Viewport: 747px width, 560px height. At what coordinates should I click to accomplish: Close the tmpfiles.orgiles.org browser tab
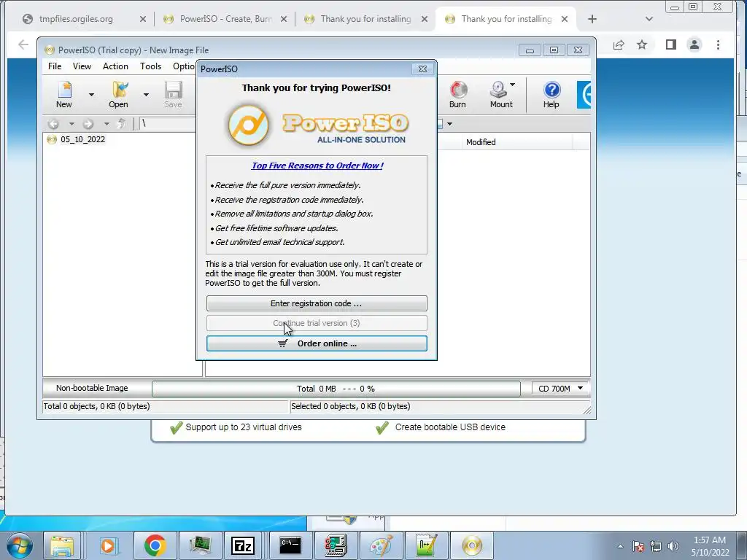click(x=143, y=19)
